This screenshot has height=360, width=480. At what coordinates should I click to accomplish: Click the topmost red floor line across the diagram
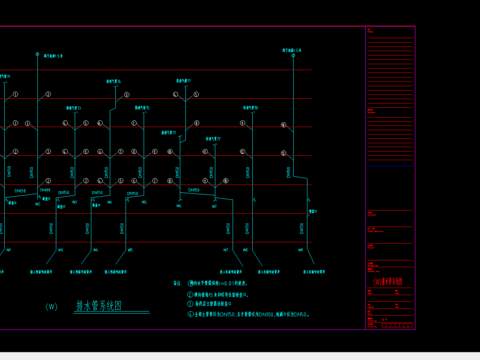[156, 70]
